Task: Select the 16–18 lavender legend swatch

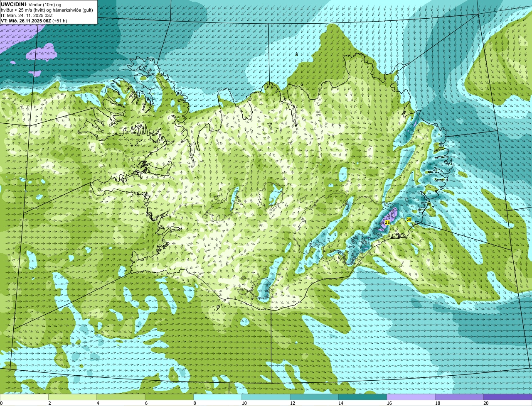Action: click(411, 397)
